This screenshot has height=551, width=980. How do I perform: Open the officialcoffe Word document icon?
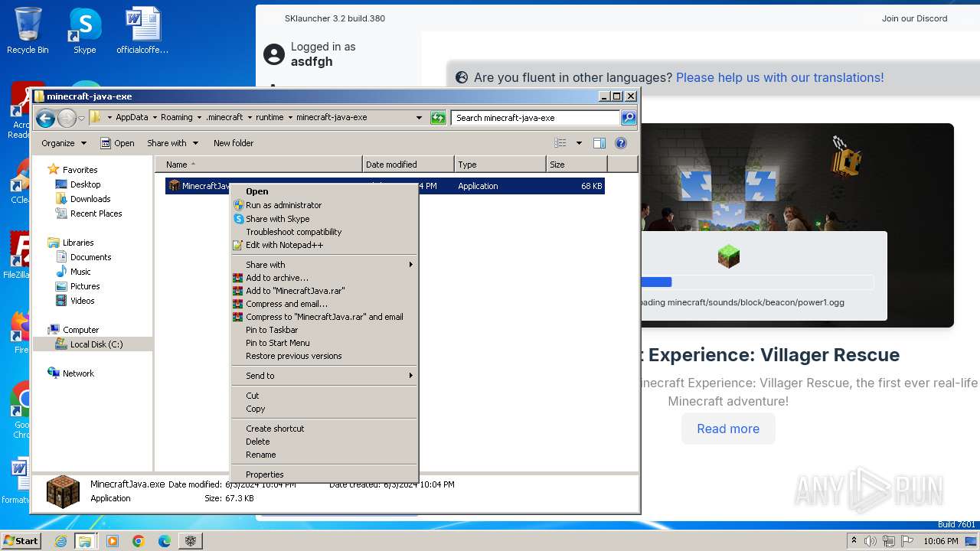[142, 31]
